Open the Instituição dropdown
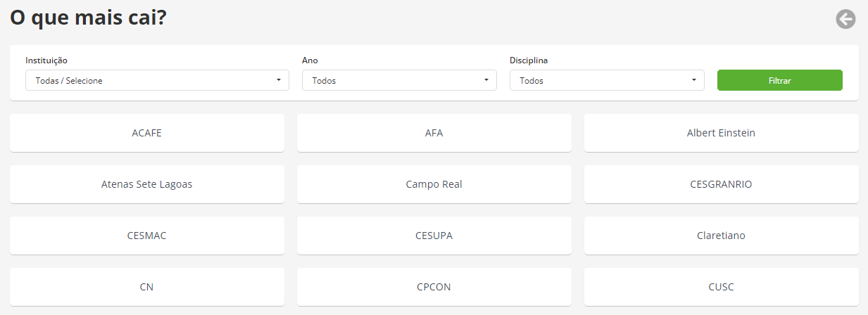The image size is (868, 315). (157, 80)
